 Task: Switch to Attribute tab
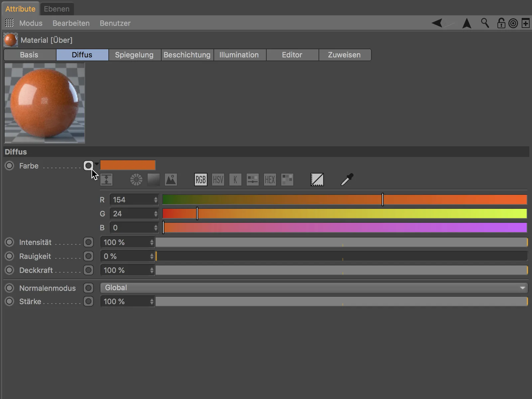pyautogui.click(x=20, y=9)
